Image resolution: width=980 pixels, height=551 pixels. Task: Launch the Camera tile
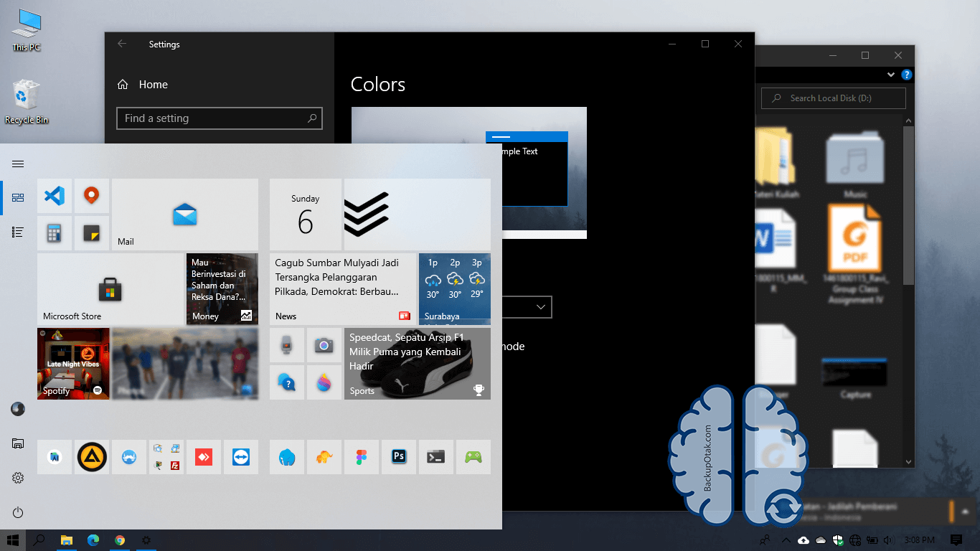324,345
